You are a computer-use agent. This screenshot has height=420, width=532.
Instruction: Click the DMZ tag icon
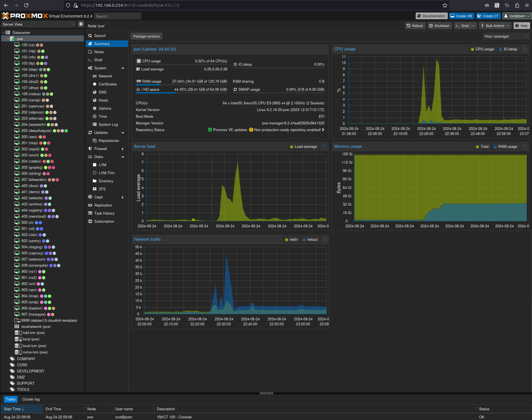(12, 377)
